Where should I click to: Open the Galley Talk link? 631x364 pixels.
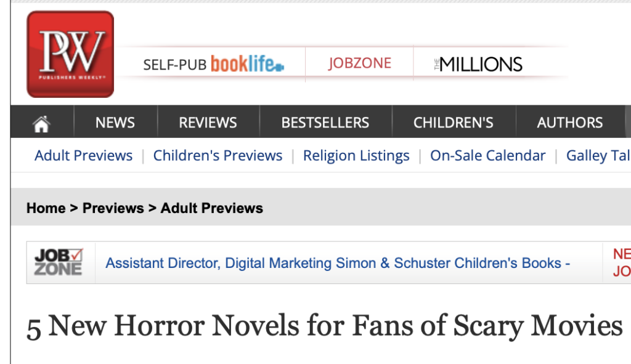598,156
